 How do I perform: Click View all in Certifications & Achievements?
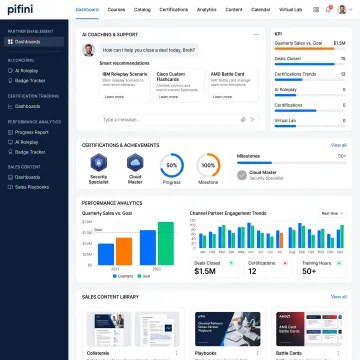339,145
